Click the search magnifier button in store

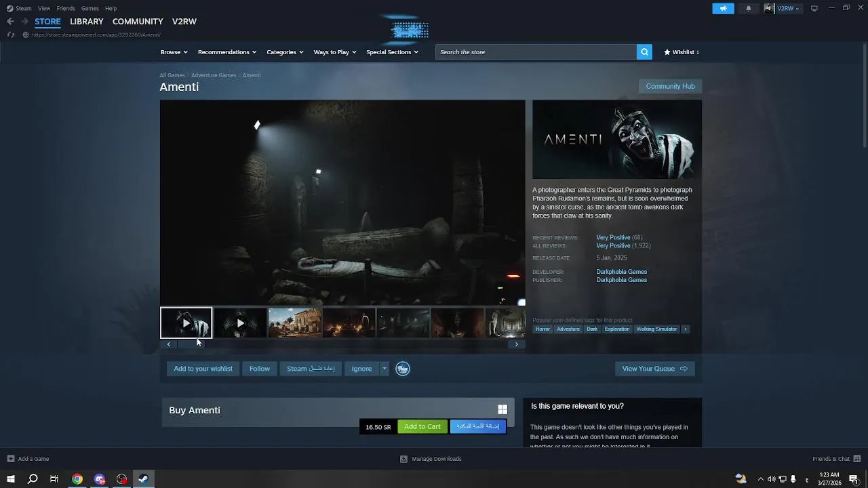pyautogui.click(x=644, y=52)
